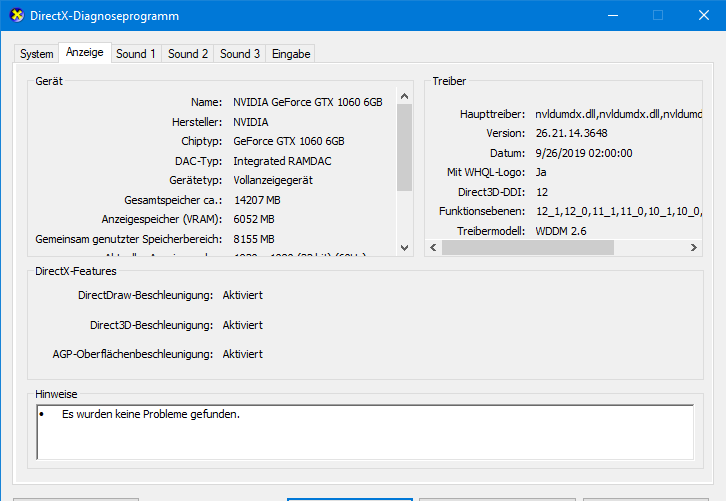Click the Gerät list scroll-up arrow

404,96
